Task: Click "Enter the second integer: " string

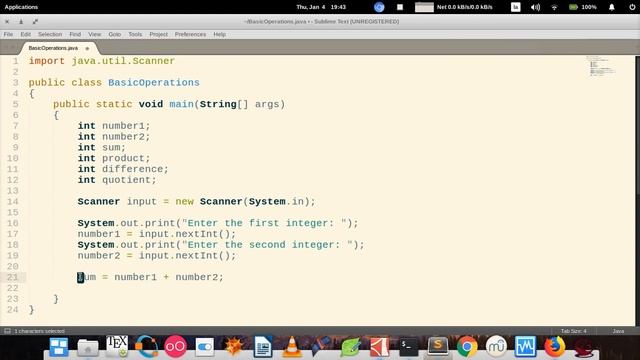Action: [x=267, y=245]
